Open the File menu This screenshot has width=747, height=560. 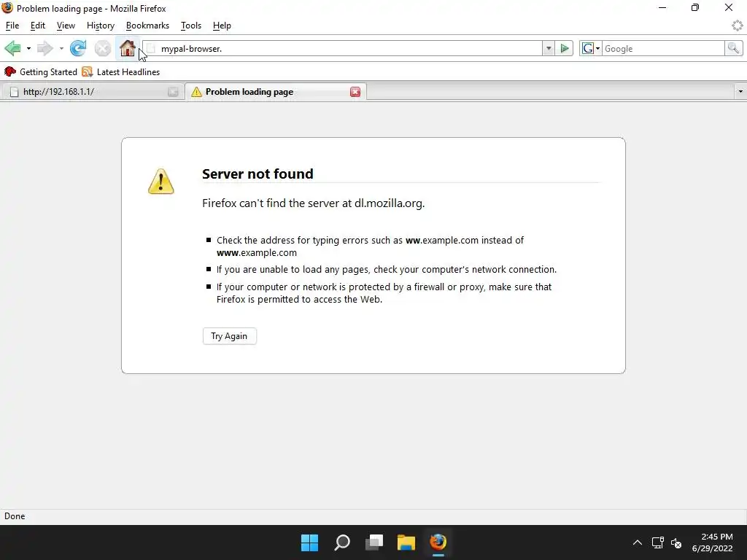(12, 26)
